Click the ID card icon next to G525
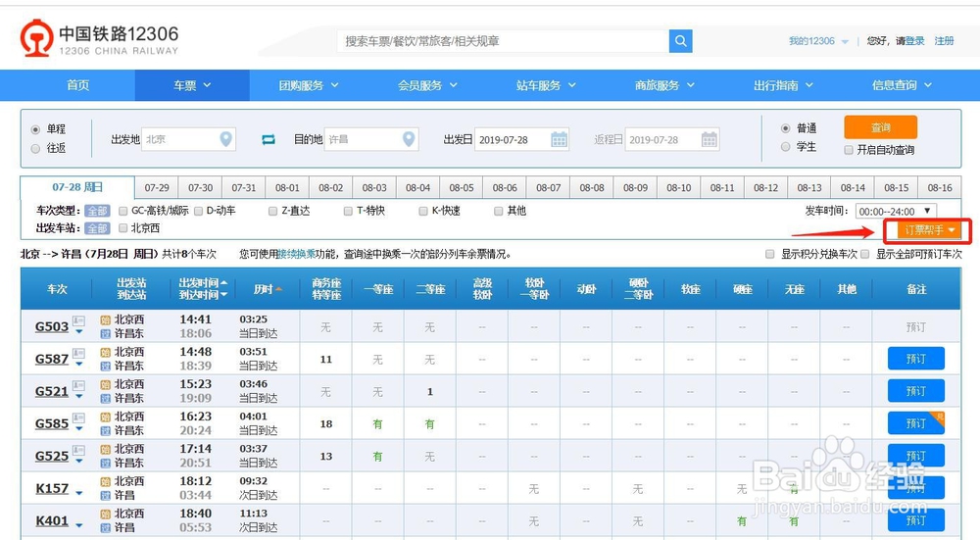Image resolution: width=980 pixels, height=540 pixels. [78, 451]
